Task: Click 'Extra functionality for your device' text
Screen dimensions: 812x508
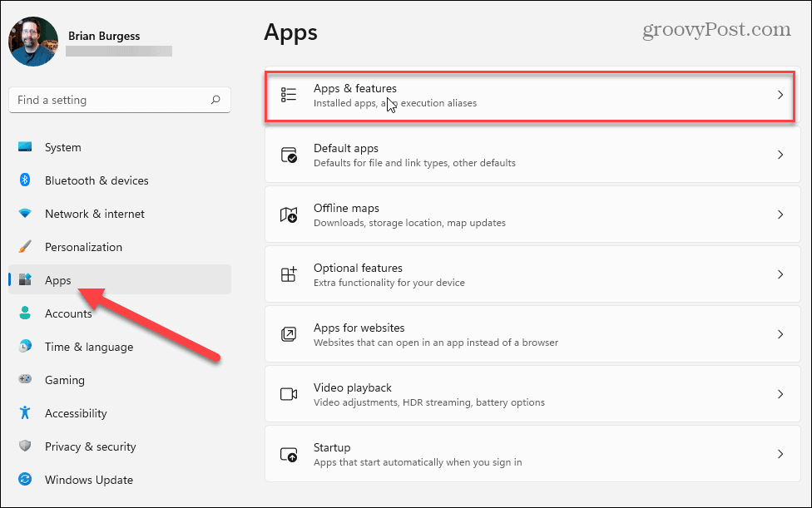Action: point(389,283)
